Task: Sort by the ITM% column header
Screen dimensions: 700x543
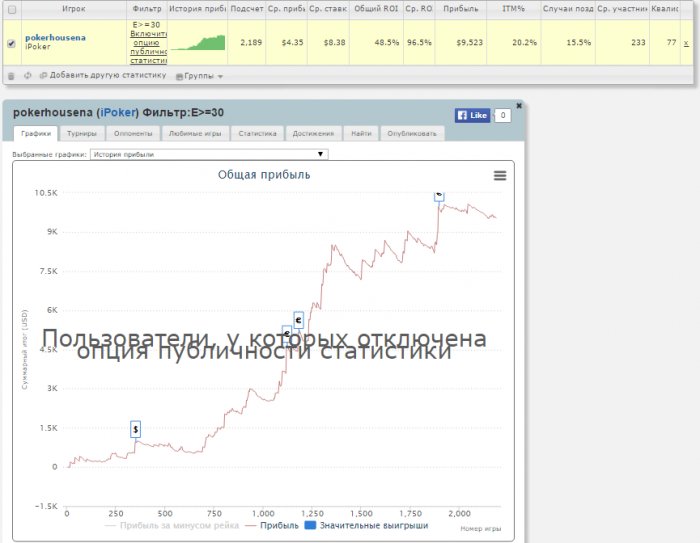Action: [x=513, y=9]
